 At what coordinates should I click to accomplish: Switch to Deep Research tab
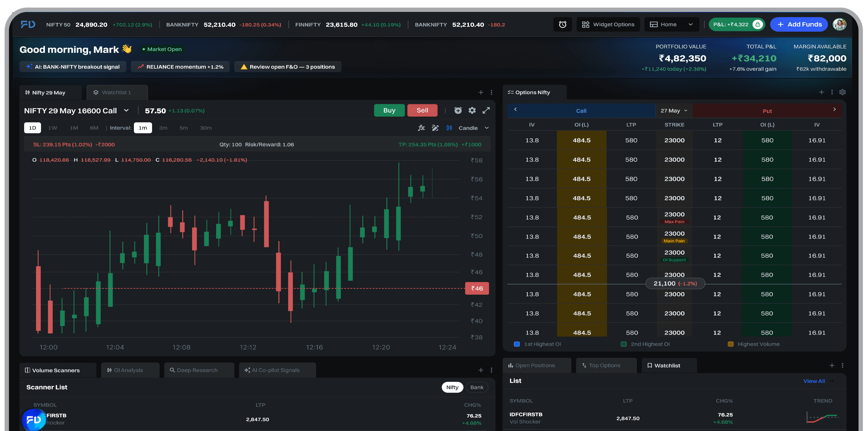tap(199, 370)
